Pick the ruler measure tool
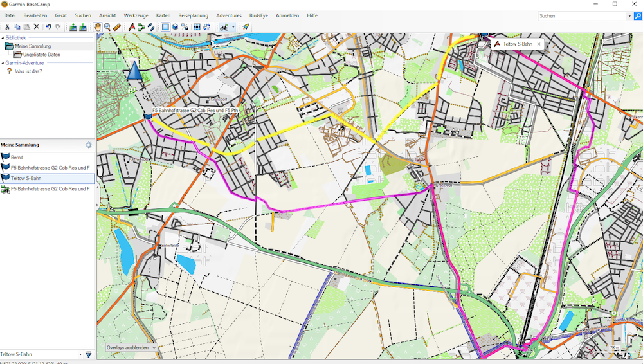The width and height of the screenshot is (643, 364). tap(117, 27)
